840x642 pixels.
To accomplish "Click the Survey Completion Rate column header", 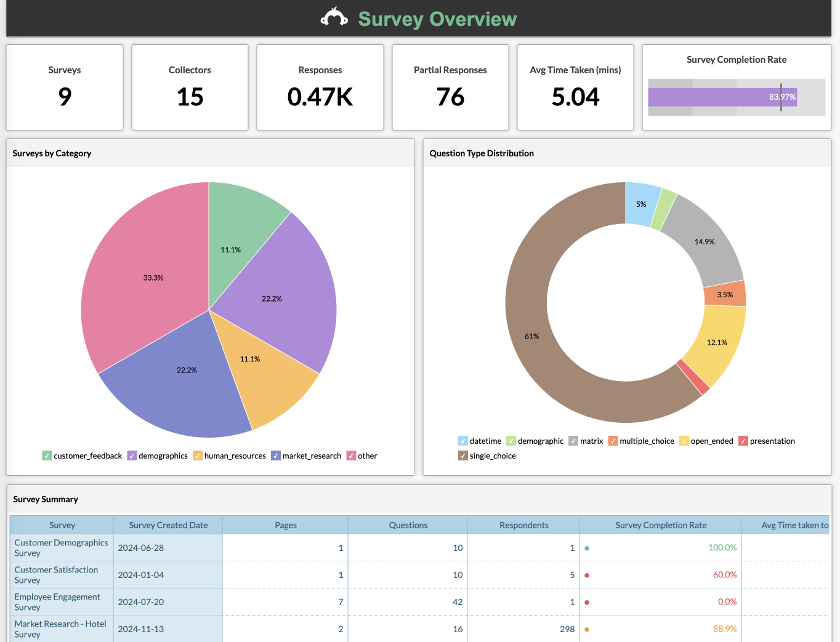I will [660, 525].
